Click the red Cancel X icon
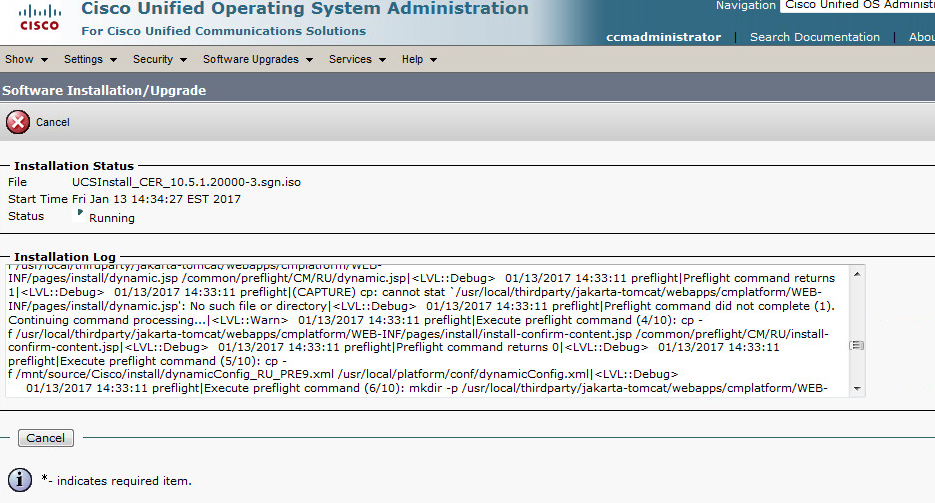 tap(18, 122)
